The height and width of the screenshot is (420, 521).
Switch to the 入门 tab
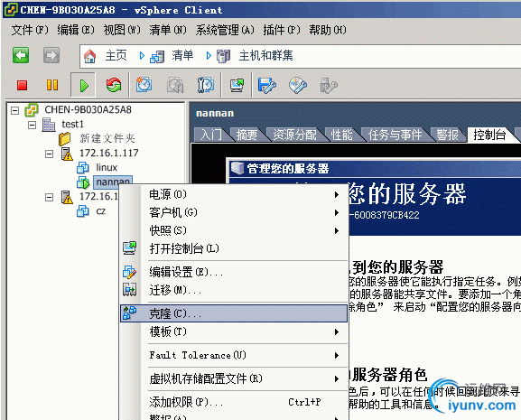(x=211, y=135)
